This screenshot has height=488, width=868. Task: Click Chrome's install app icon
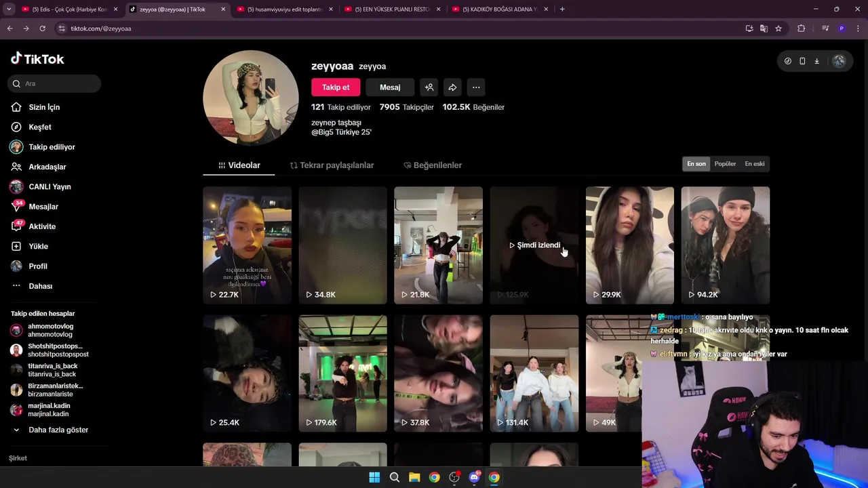(749, 28)
